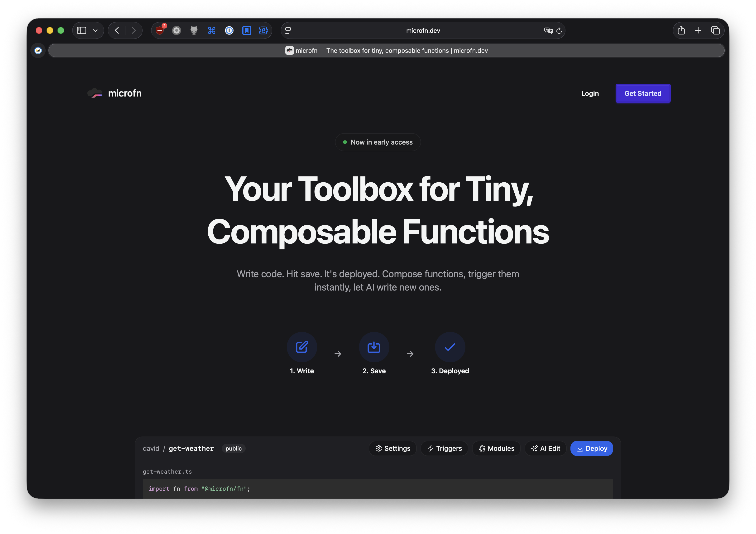Open the Reader view icon
Viewport: 756px width, 534px height.
pyautogui.click(x=288, y=30)
